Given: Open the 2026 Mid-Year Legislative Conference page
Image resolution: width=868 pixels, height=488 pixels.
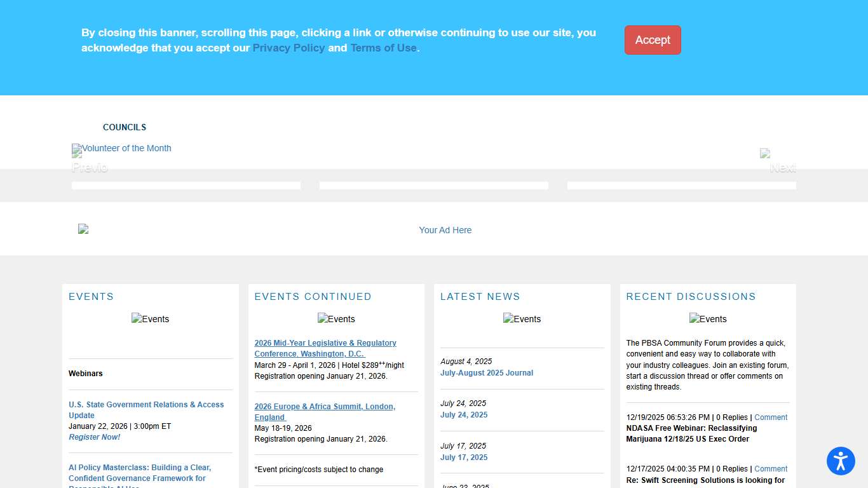Looking at the screenshot, I should (x=325, y=348).
